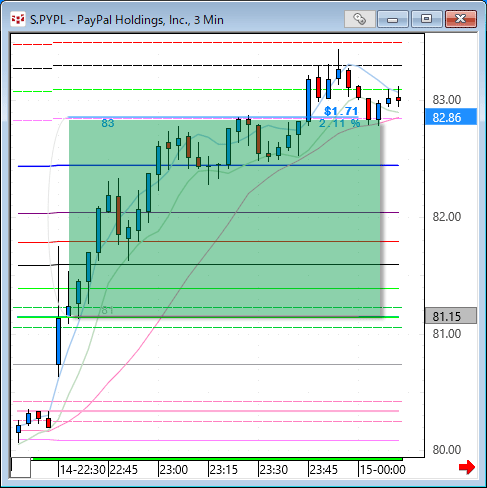Click the 15-00:00 time axis label
This screenshot has height=488, width=487.
pos(383,470)
